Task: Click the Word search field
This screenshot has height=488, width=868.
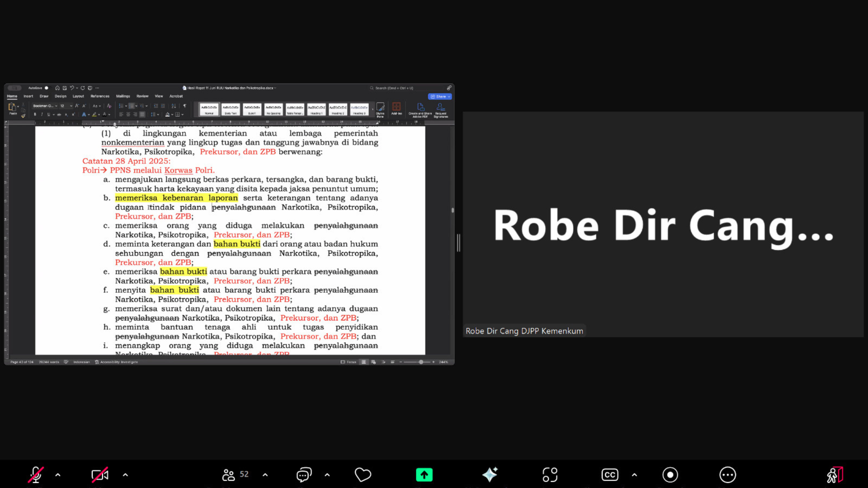Action: click(x=407, y=88)
